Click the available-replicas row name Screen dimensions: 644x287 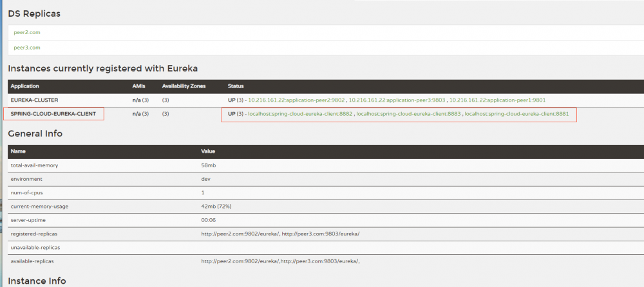pyautogui.click(x=32, y=261)
